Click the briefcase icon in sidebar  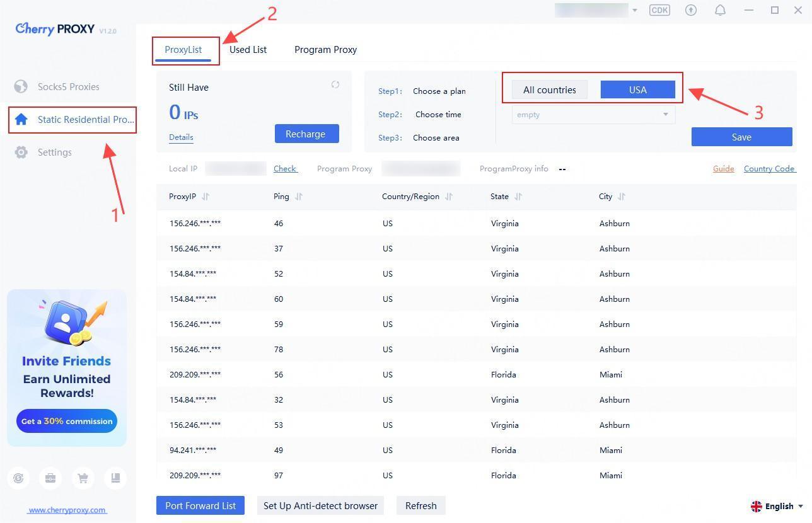click(50, 478)
